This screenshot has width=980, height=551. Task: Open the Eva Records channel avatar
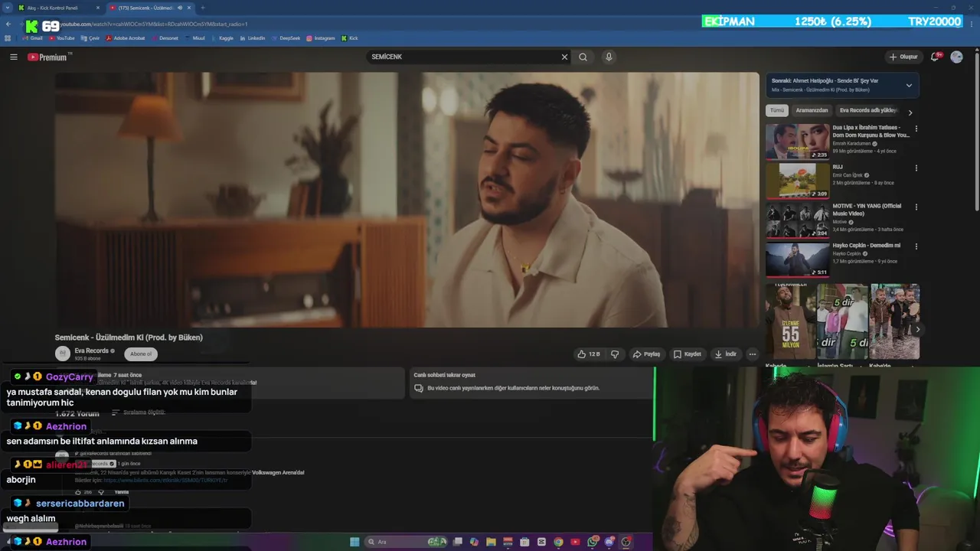click(63, 354)
